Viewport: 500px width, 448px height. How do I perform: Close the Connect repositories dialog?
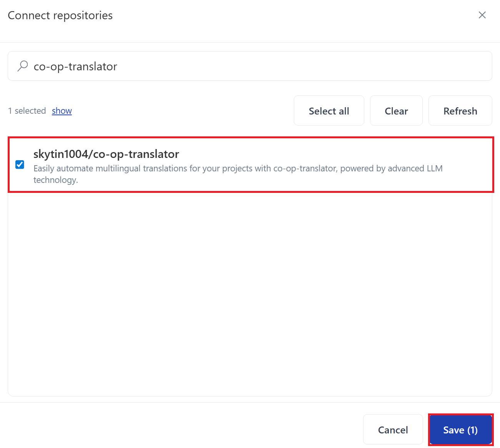[482, 15]
